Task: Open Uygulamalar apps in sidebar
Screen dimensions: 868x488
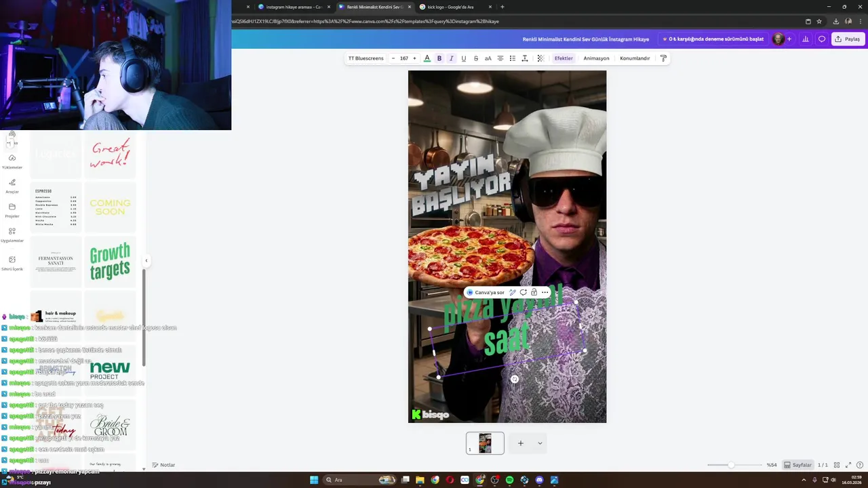Action: click(x=12, y=235)
